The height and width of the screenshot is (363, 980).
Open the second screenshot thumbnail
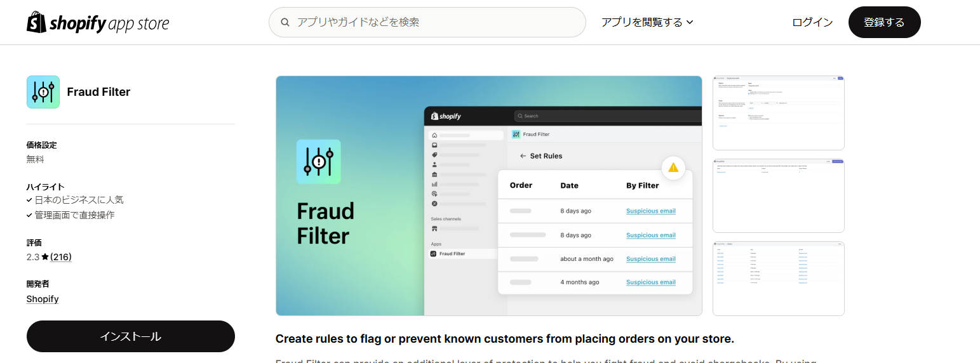coord(779,195)
